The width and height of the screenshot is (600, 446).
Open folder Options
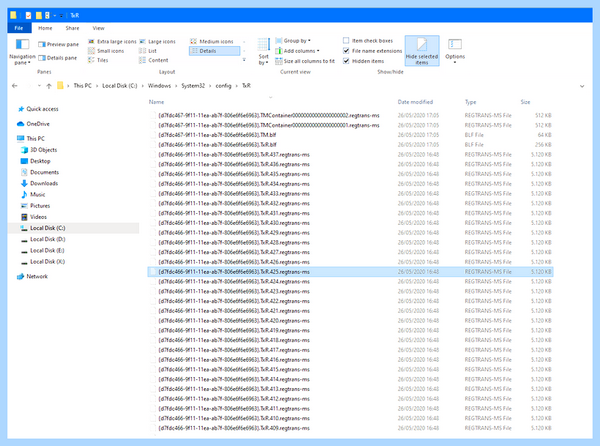(x=455, y=51)
